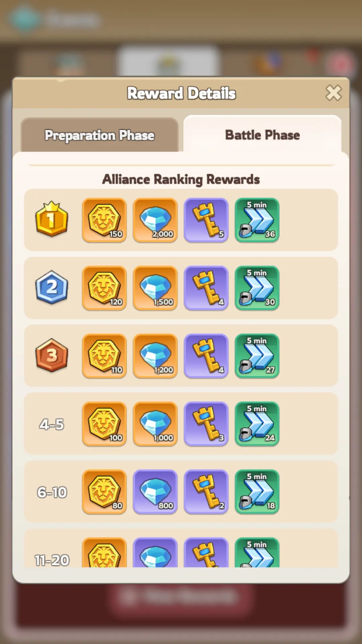Tap the bronze rank 3 badge

(52, 355)
